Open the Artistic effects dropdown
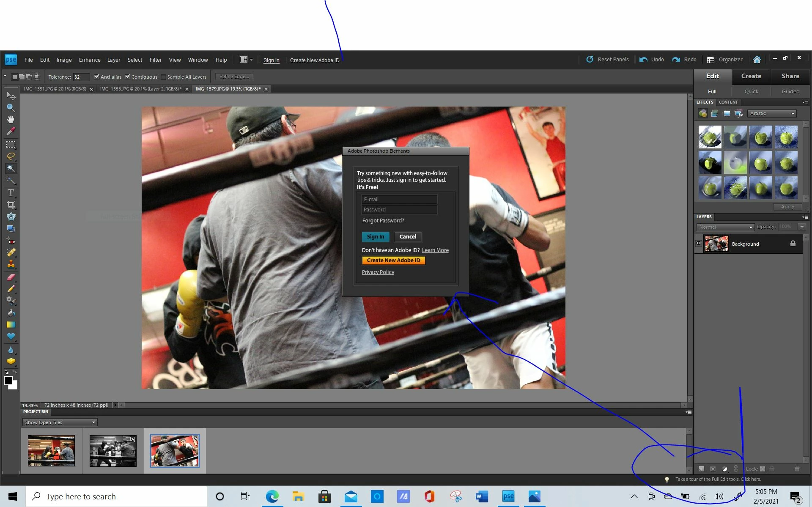Viewport: 812px width, 507px height. pos(772,113)
